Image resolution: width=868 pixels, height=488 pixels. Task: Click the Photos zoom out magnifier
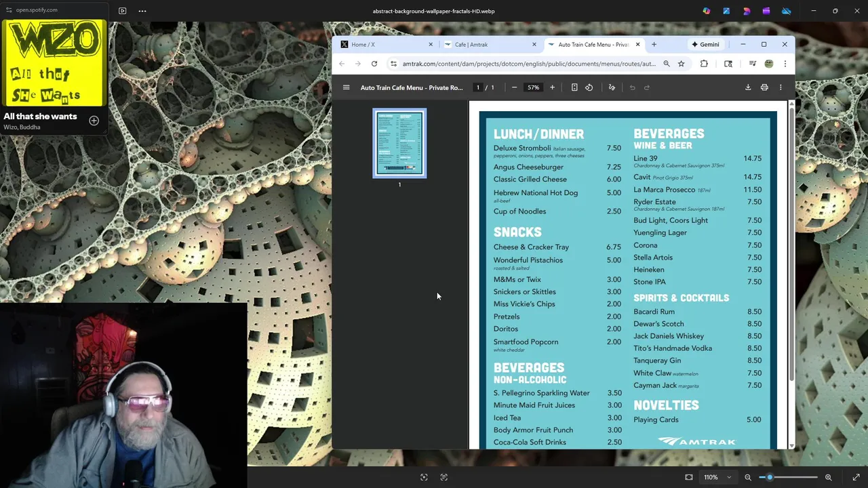pyautogui.click(x=748, y=477)
